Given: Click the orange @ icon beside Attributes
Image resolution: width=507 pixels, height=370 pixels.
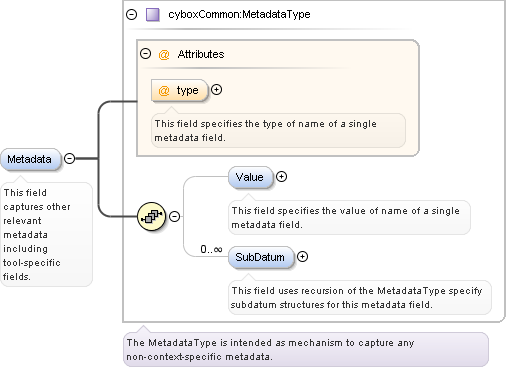Looking at the screenshot, I should (x=164, y=54).
